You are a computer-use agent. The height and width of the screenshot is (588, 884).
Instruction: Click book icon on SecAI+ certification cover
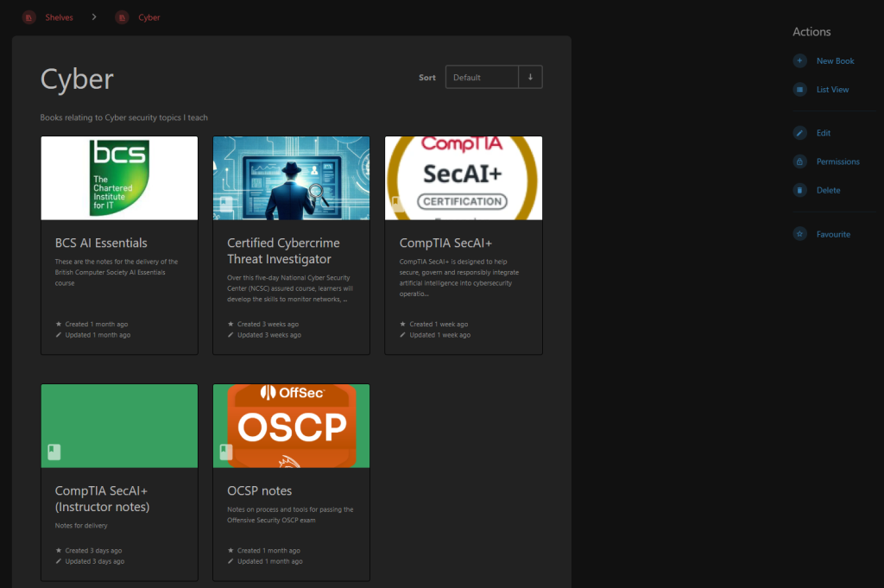[397, 204]
